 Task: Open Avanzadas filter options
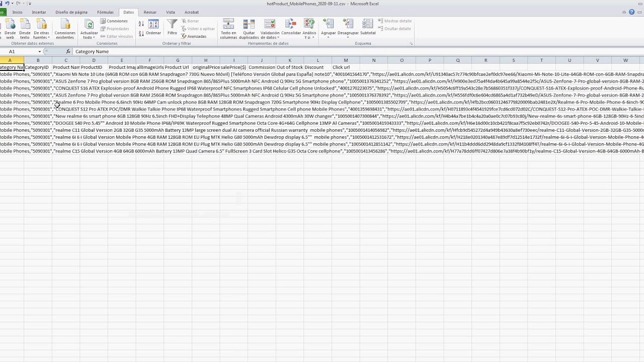194,36
